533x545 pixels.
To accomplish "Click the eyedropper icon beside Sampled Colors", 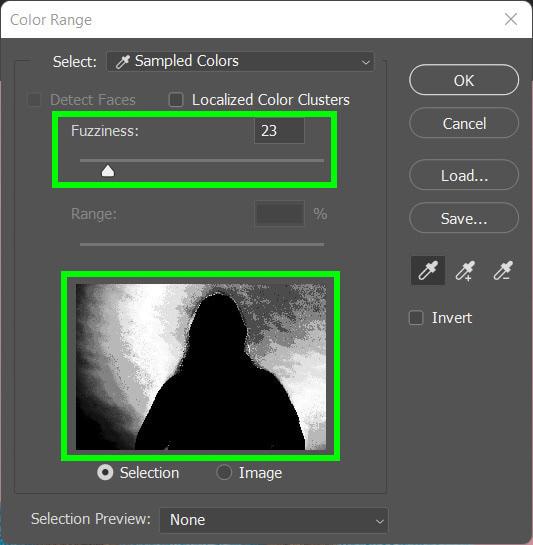I will point(122,62).
